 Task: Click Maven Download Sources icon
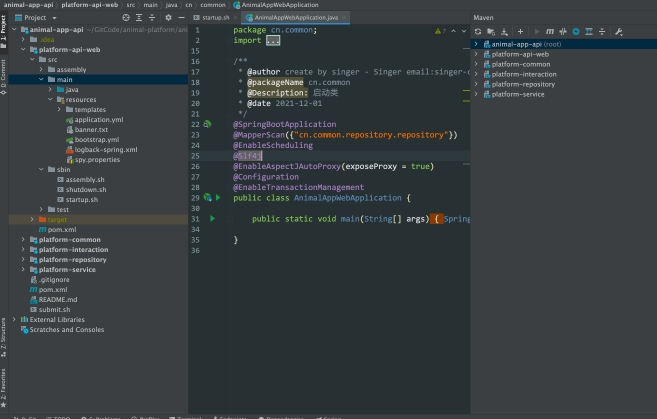[x=505, y=31]
